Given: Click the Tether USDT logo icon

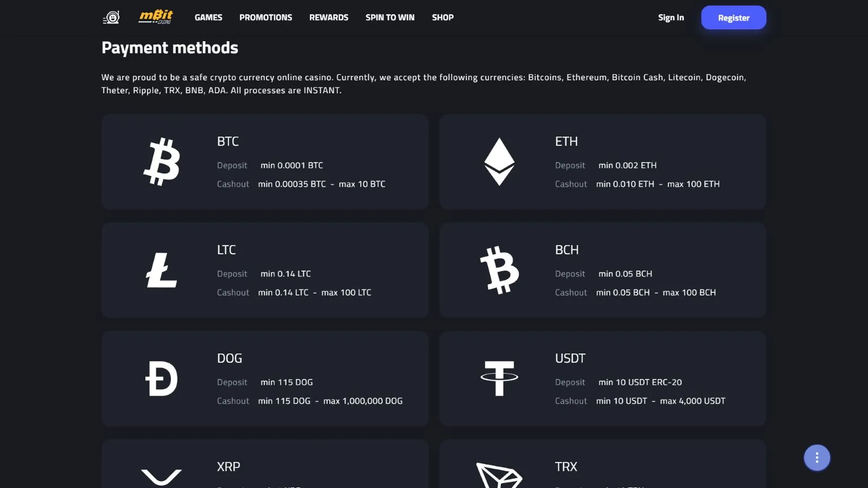Looking at the screenshot, I should [x=499, y=378].
